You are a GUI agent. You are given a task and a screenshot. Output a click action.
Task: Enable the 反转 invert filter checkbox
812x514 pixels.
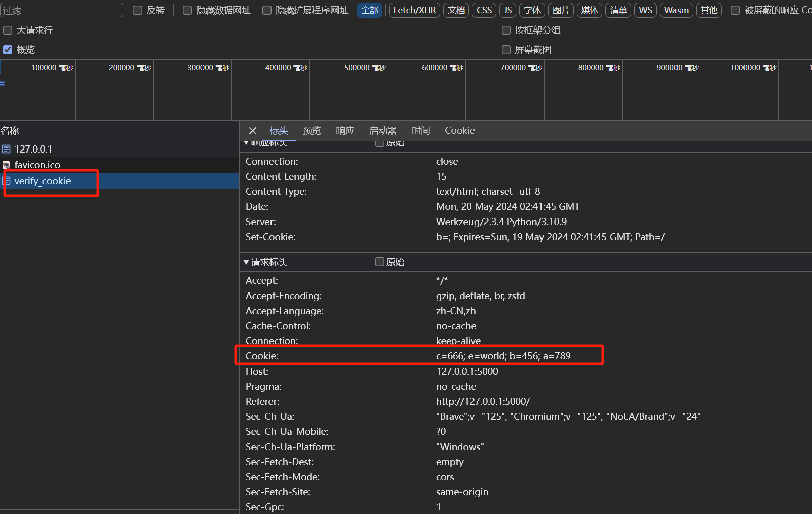pos(138,10)
